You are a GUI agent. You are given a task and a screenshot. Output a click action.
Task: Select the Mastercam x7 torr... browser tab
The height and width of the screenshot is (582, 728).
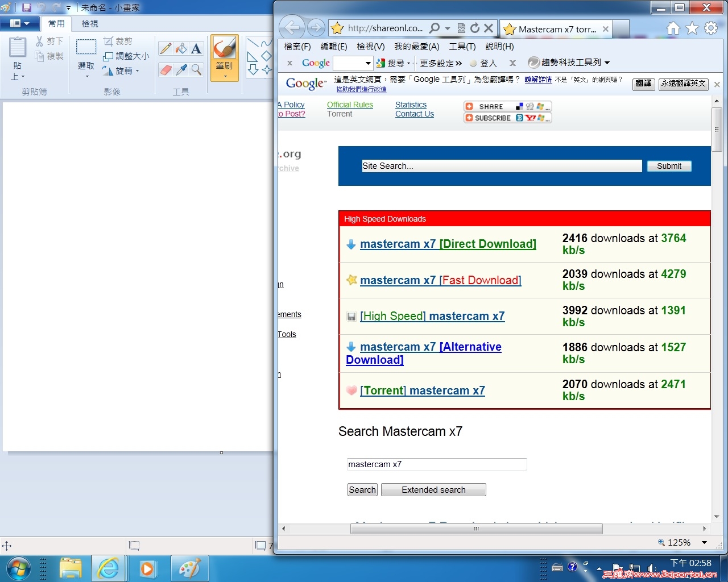pos(556,29)
